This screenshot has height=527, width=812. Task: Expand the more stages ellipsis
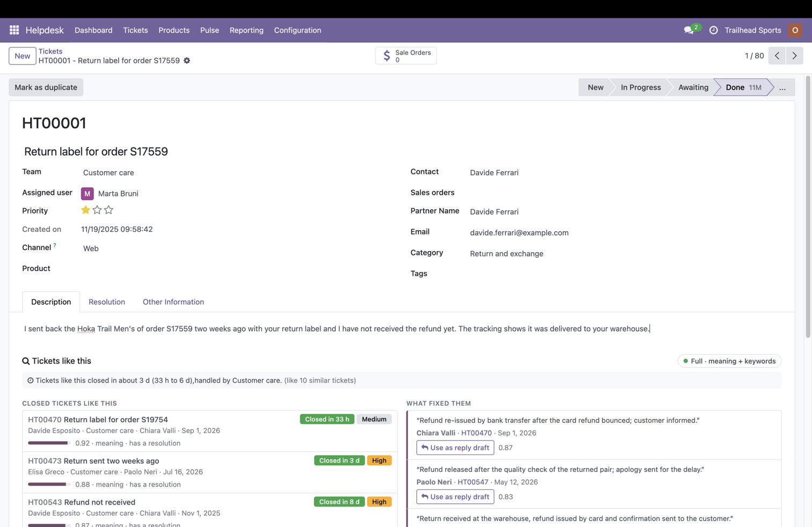[x=782, y=87]
